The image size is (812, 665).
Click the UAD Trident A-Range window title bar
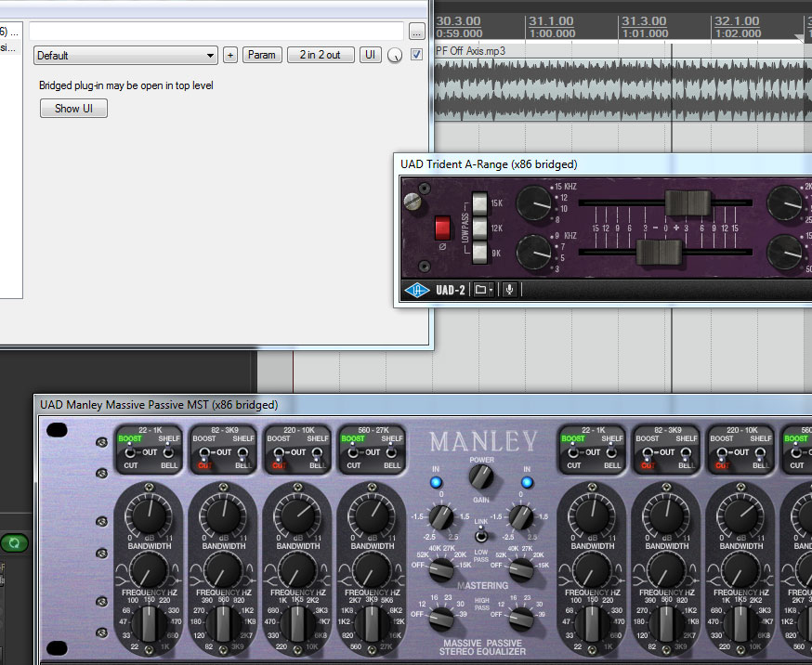point(603,164)
